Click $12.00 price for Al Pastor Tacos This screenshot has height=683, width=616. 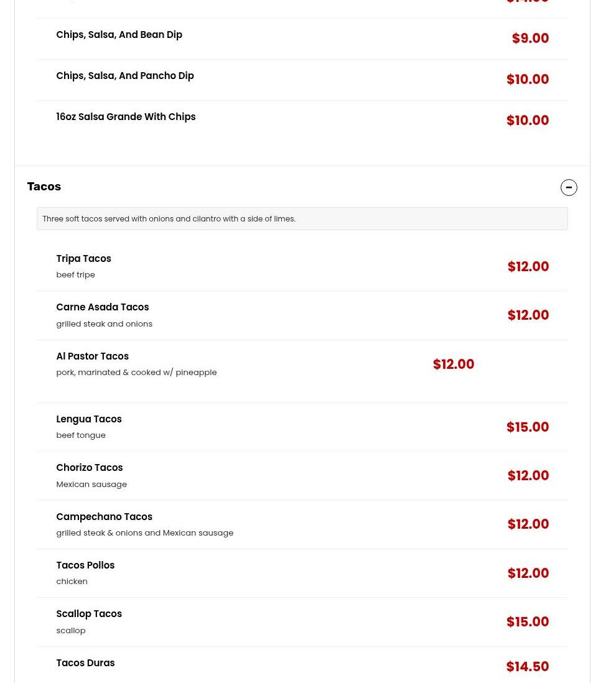pos(453,365)
